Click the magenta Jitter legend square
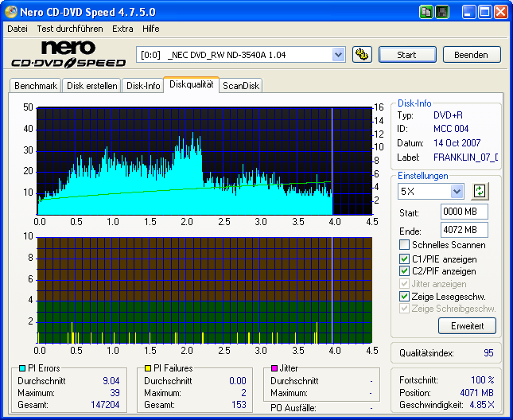 [274, 368]
